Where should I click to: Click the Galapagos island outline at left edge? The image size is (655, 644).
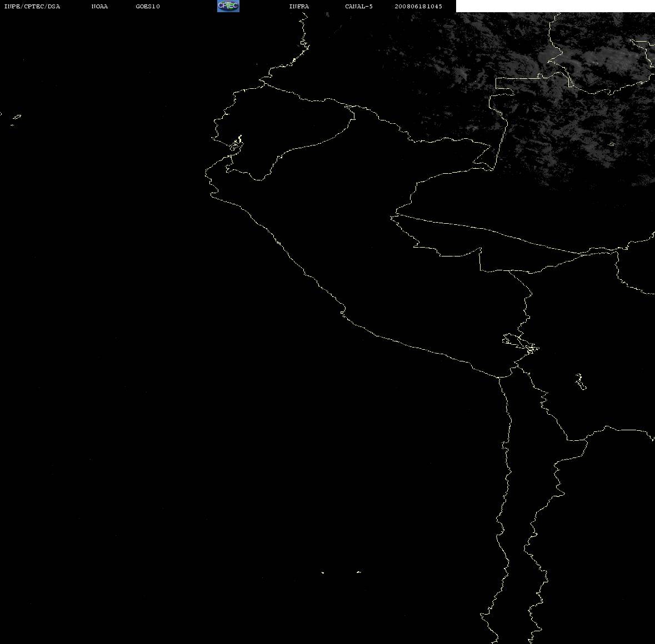tap(16, 119)
